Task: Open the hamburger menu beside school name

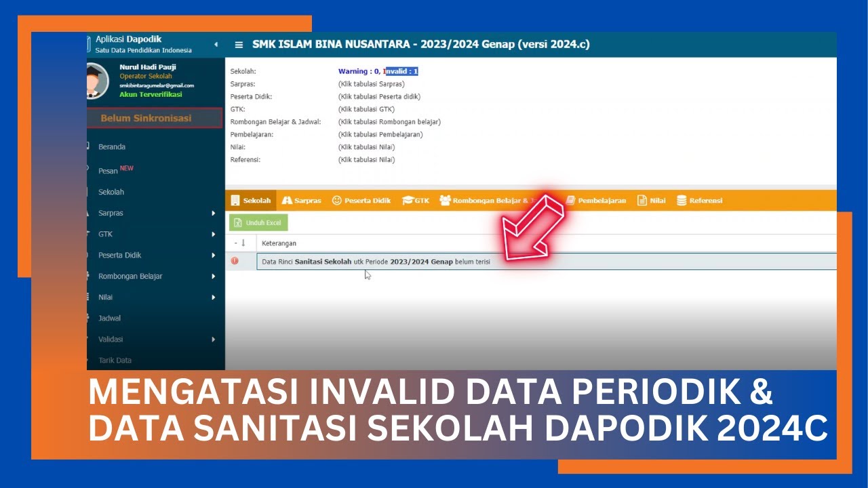Action: pyautogui.click(x=239, y=45)
